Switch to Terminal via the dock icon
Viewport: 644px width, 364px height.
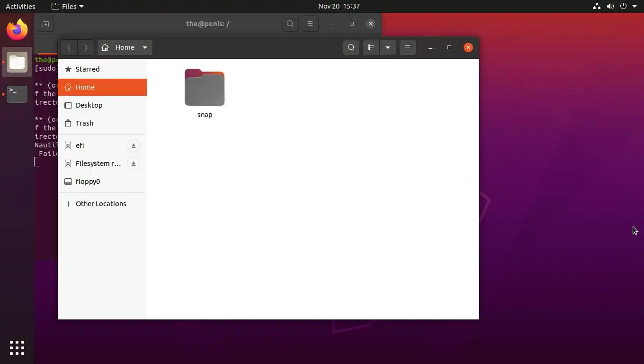tap(17, 94)
